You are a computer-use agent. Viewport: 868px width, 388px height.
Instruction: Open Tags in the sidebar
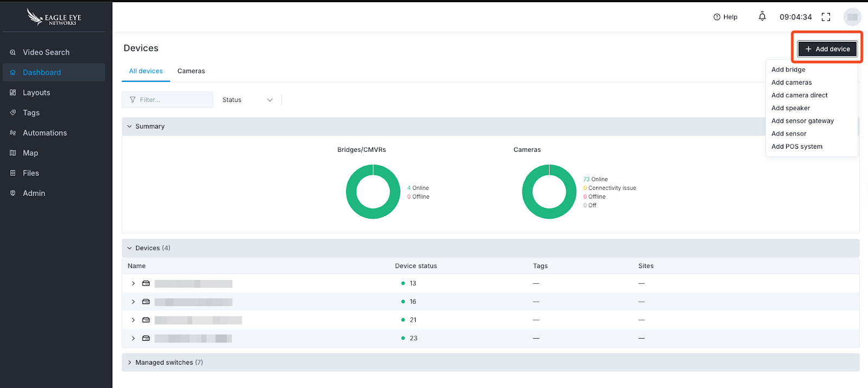[x=31, y=113]
